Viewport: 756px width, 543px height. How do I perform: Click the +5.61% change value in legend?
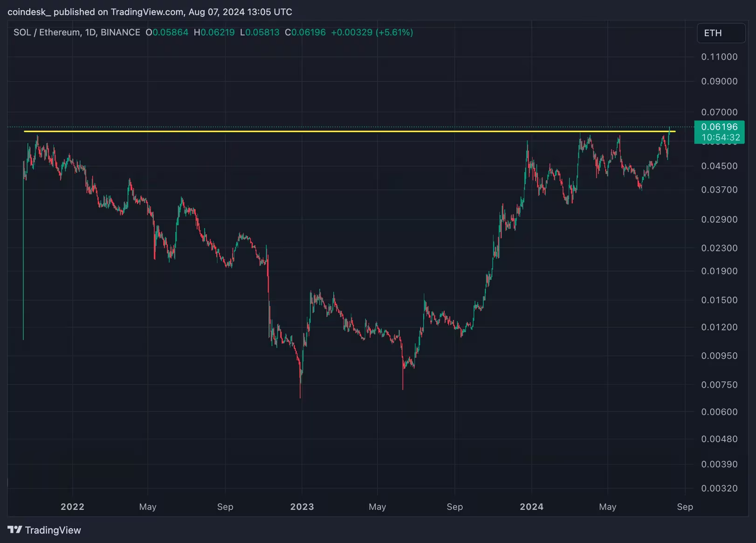click(394, 33)
